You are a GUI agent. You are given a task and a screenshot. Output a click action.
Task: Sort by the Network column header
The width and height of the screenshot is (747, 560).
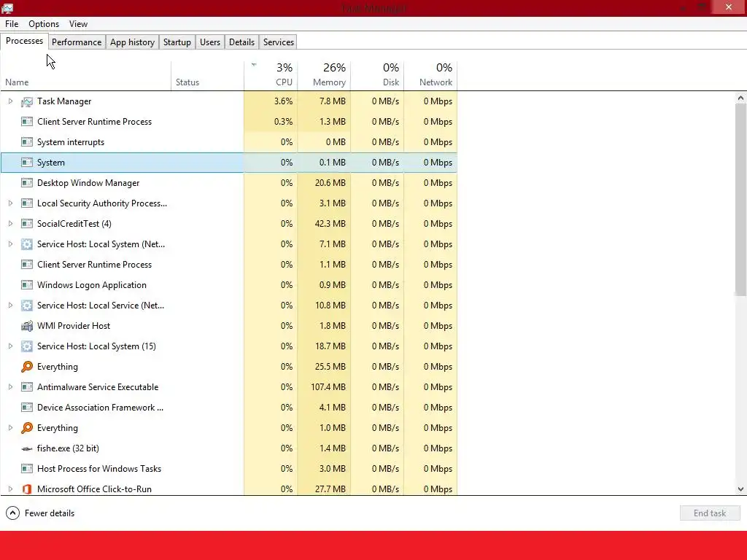(x=430, y=75)
